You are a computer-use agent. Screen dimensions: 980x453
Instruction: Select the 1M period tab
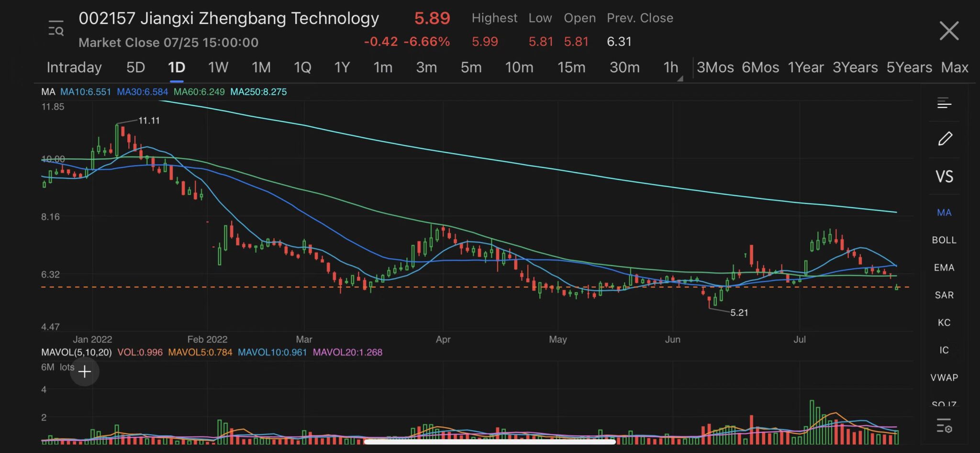point(261,67)
